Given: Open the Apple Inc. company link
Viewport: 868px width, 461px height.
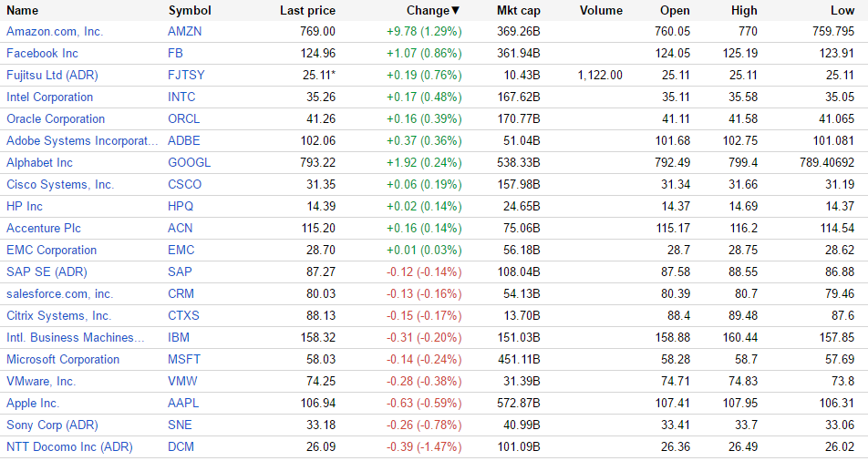Looking at the screenshot, I should (x=33, y=403).
